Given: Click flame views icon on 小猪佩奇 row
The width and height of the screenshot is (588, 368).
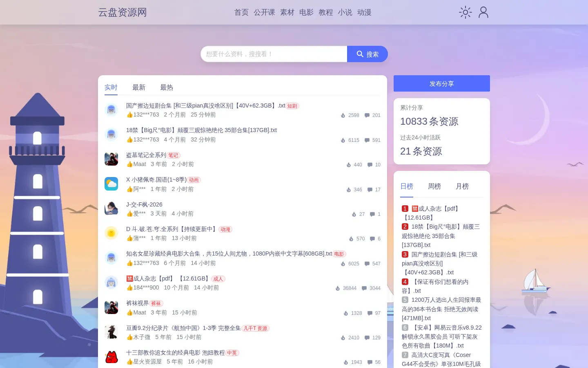Looking at the screenshot, I should [349, 190].
